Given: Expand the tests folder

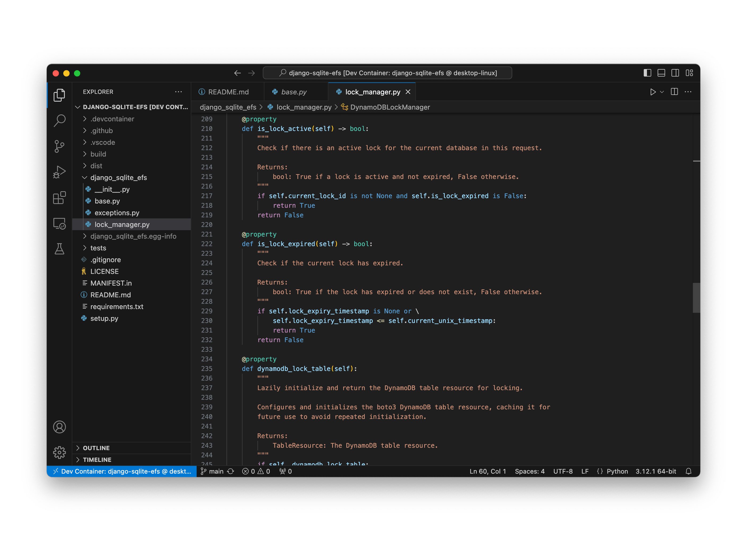Looking at the screenshot, I should pyautogui.click(x=132, y=248).
